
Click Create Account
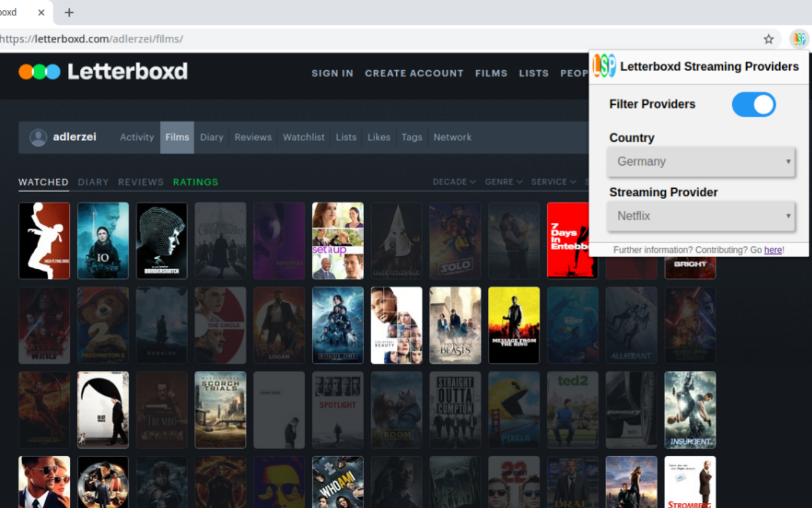[414, 74]
